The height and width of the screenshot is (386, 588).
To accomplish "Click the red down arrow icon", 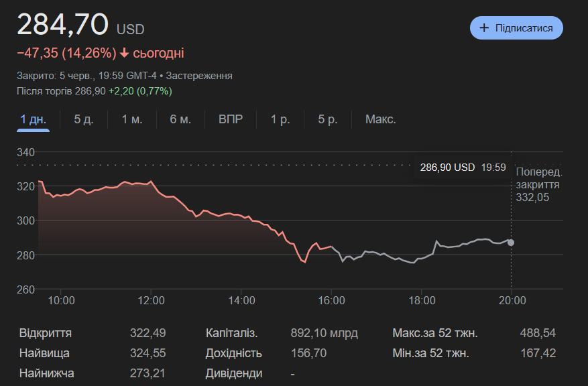I will pos(124,53).
